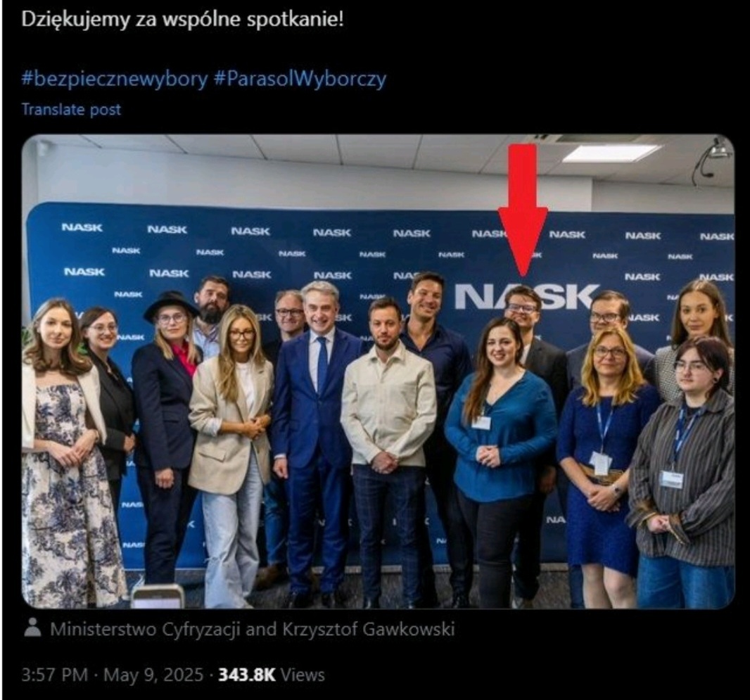
Task: Click the 3:57 PM timestamp
Action: tap(55, 675)
